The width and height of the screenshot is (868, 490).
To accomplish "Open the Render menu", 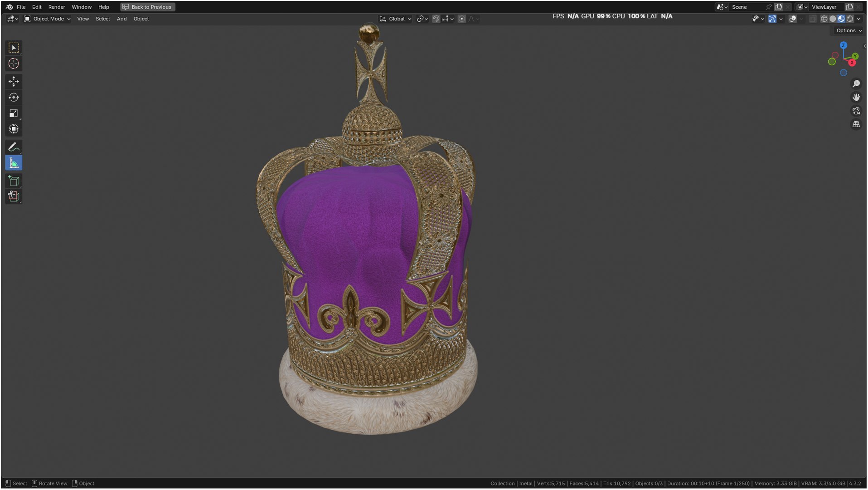I will pos(57,7).
